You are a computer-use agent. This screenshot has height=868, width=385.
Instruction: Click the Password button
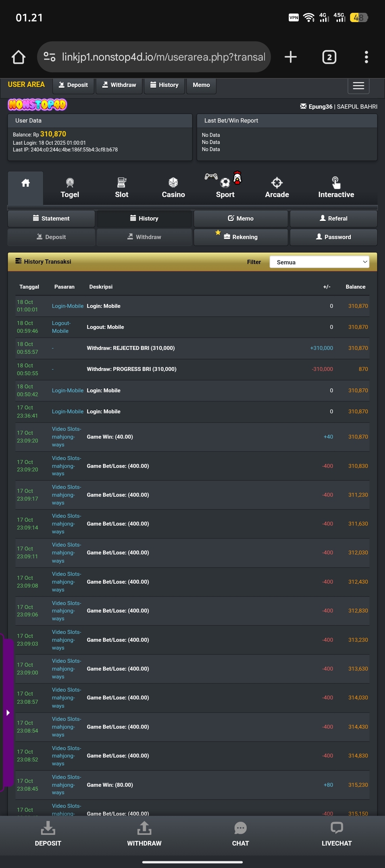(x=333, y=237)
